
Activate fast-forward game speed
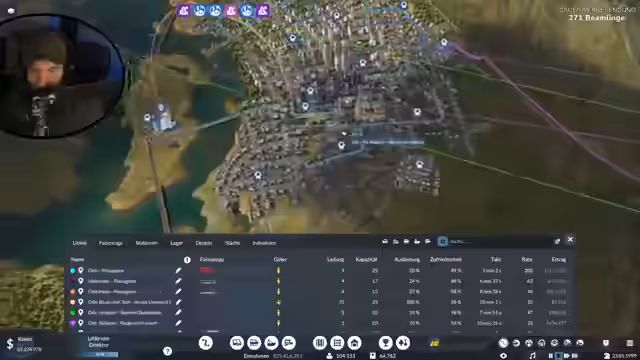pos(567,356)
